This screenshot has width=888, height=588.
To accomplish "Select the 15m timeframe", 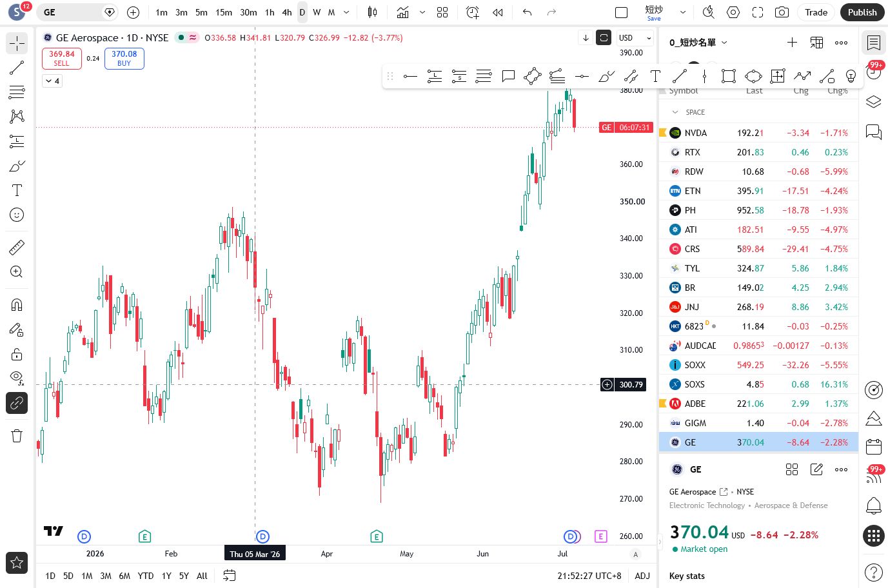I will pyautogui.click(x=224, y=12).
